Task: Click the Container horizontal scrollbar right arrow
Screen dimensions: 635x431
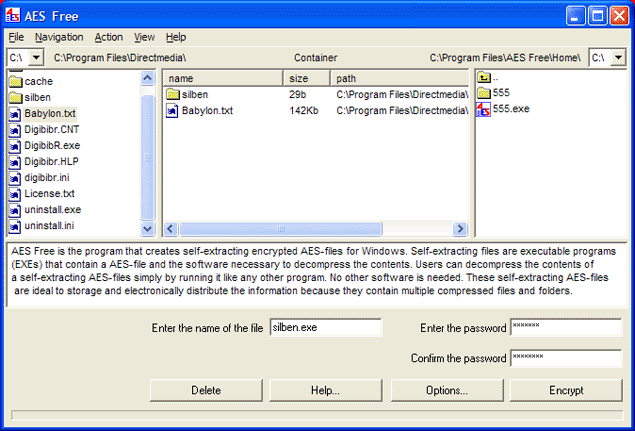Action: tap(460, 229)
